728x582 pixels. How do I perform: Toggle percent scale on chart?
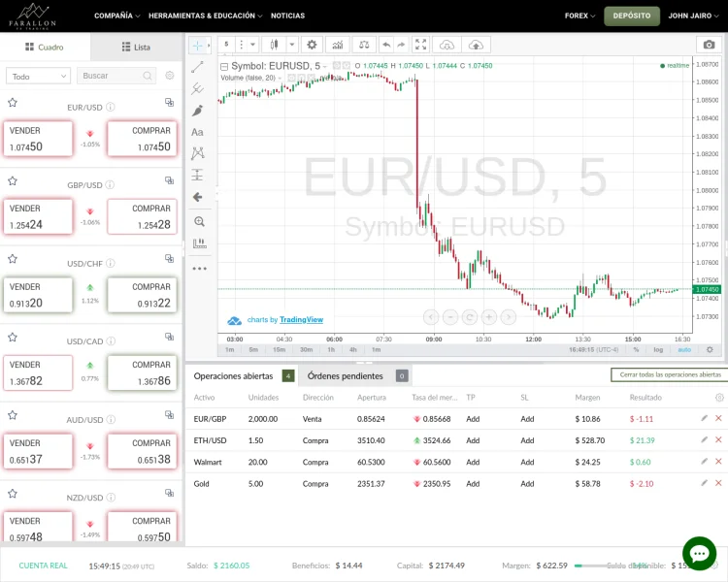(x=636, y=349)
